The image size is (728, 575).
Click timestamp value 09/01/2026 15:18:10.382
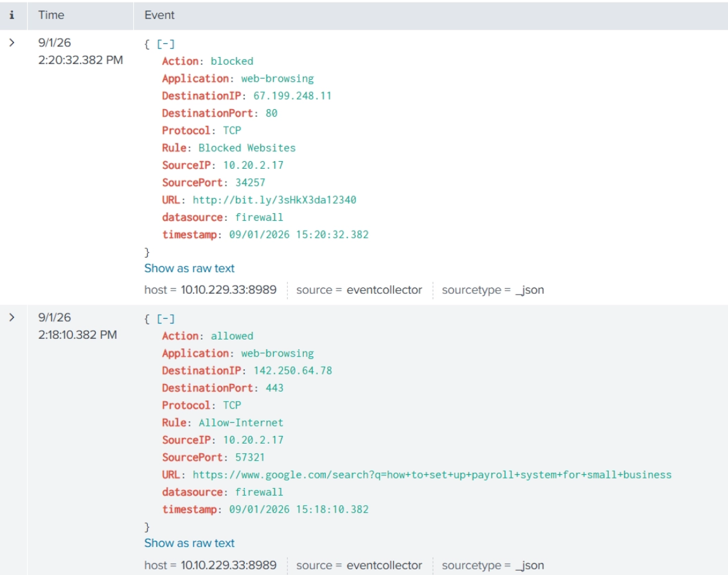point(299,510)
